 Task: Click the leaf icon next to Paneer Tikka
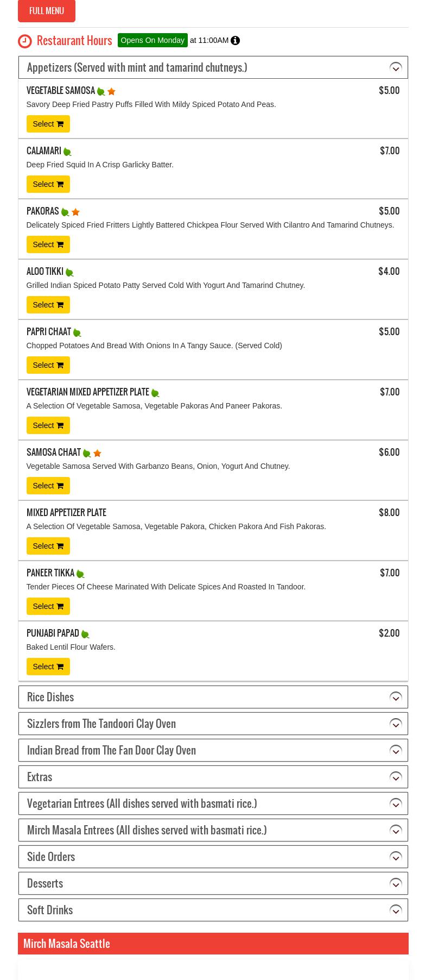coord(80,574)
